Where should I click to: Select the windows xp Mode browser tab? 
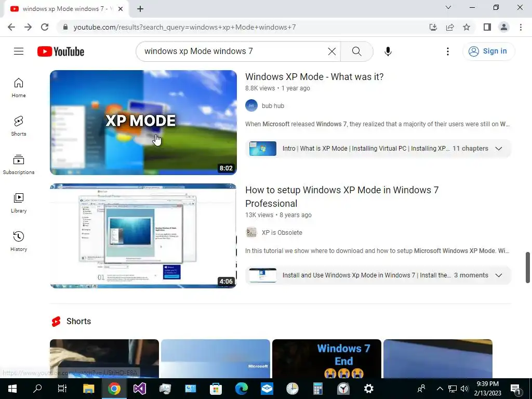(66, 9)
